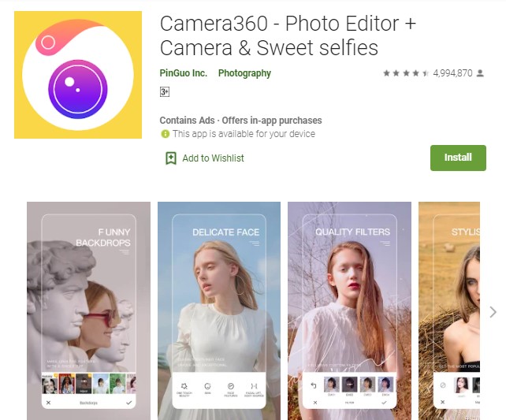Click the star rating display

click(x=406, y=73)
